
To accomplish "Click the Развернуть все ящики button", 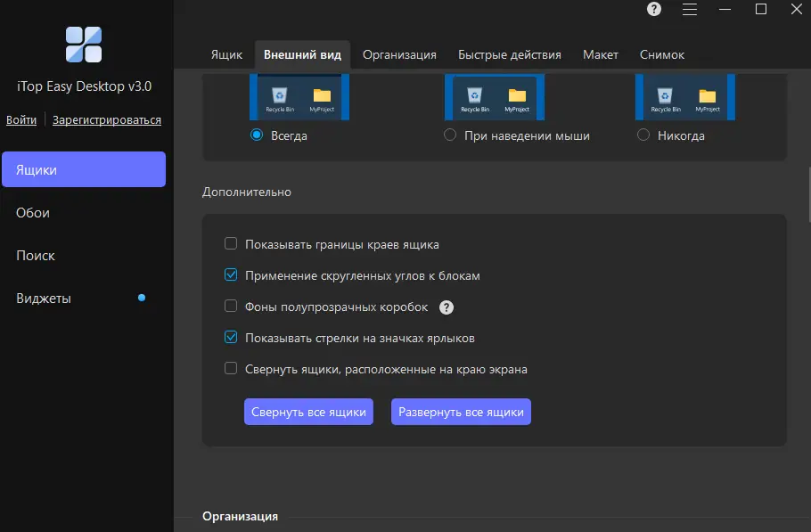I will (x=461, y=412).
